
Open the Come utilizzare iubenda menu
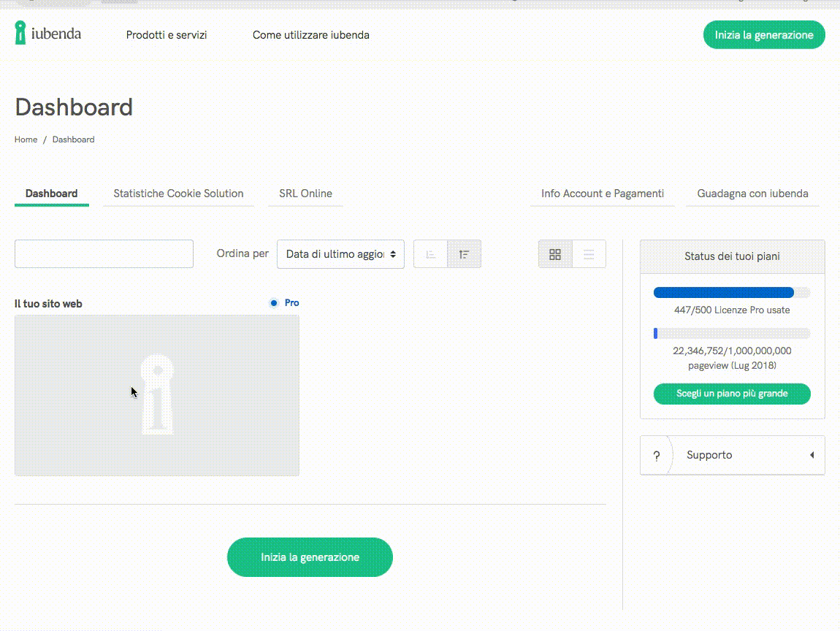[x=310, y=35]
